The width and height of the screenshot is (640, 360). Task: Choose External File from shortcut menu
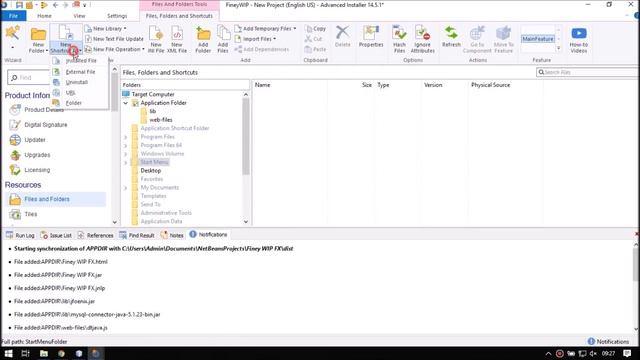click(80, 72)
